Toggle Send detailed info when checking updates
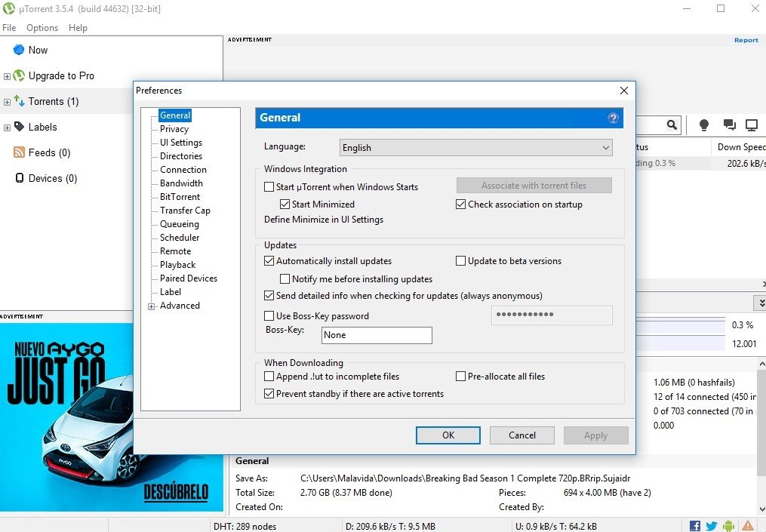 tap(269, 296)
